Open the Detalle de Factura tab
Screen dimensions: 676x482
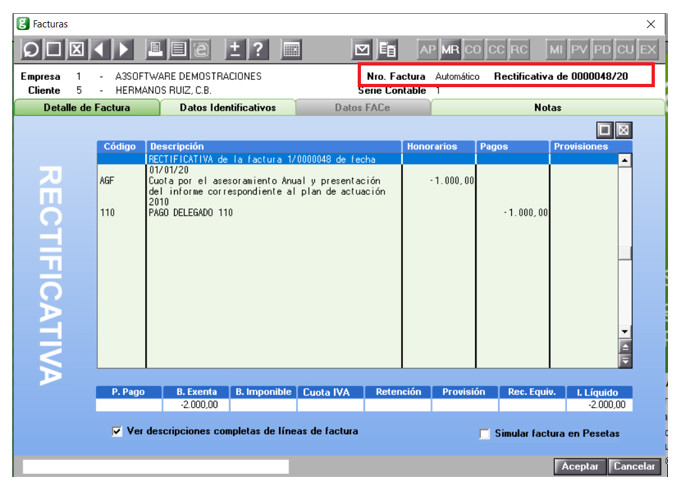pyautogui.click(x=87, y=108)
